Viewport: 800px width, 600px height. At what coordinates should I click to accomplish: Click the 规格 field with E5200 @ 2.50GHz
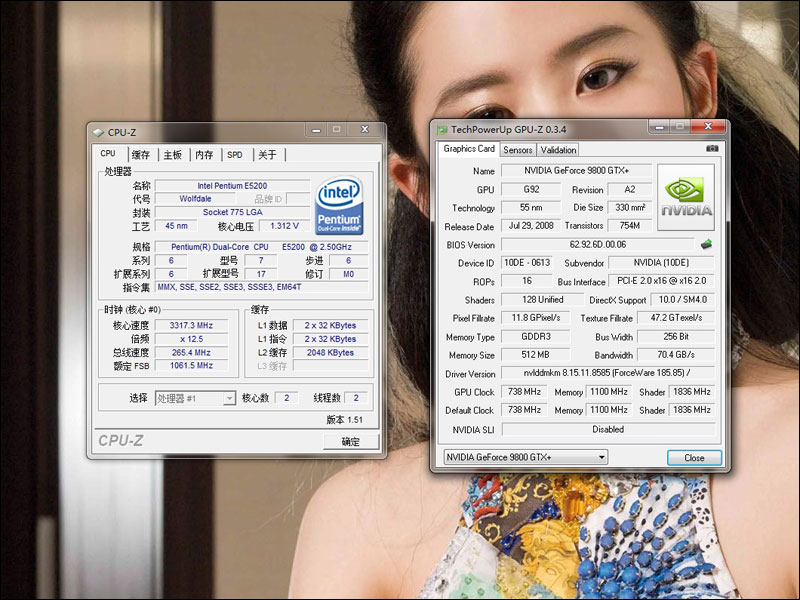click(x=261, y=247)
